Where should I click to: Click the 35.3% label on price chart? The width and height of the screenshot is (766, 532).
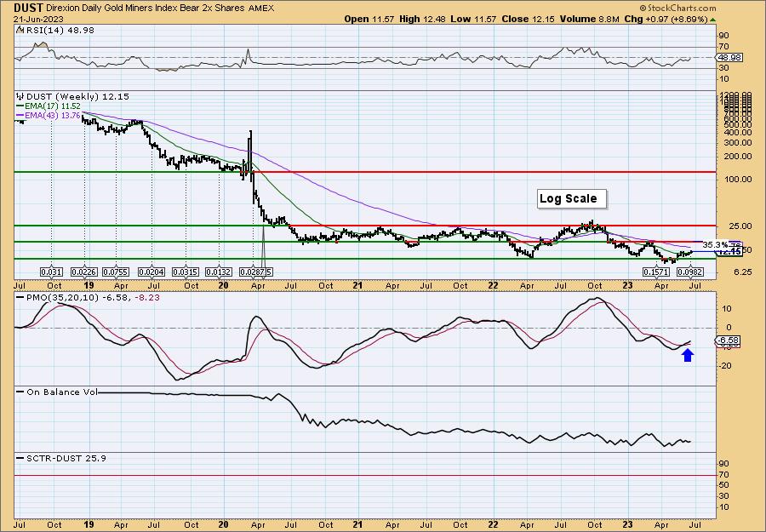click(715, 244)
